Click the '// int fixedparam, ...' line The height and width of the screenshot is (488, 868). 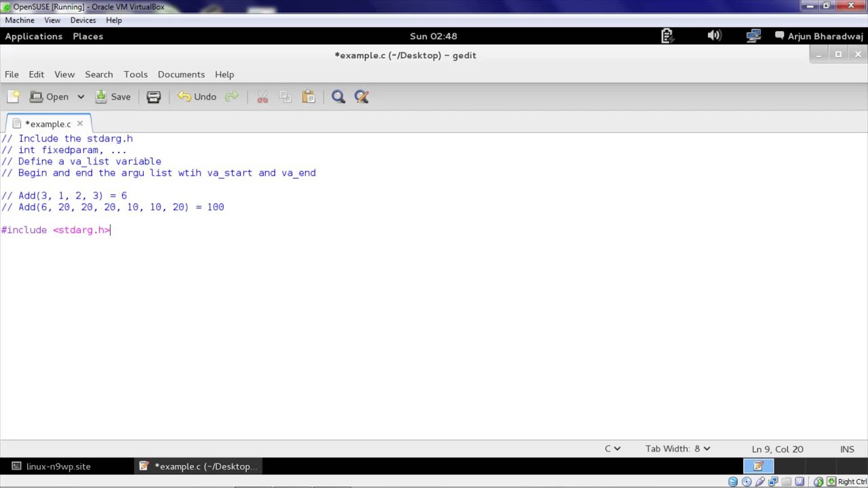coord(64,150)
